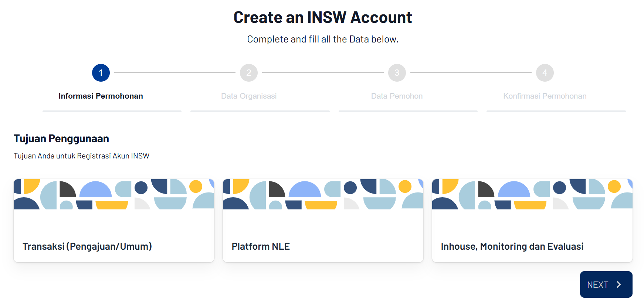Open the Informasi Permohonan step label

[101, 96]
